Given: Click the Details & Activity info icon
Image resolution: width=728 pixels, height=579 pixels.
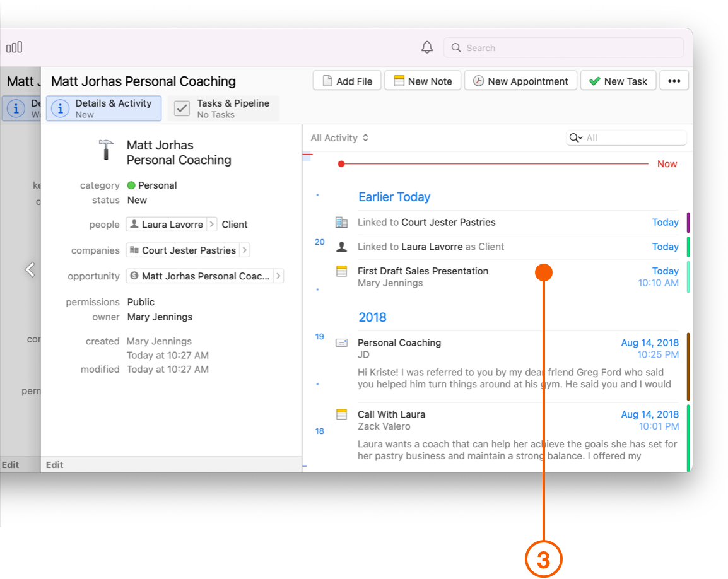Looking at the screenshot, I should pos(60,108).
